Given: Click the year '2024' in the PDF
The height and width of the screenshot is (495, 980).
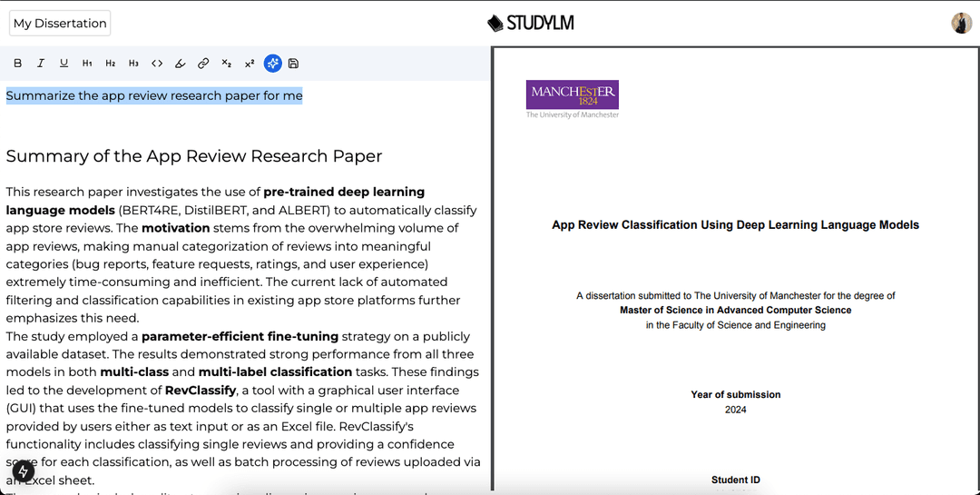Looking at the screenshot, I should coord(736,410).
